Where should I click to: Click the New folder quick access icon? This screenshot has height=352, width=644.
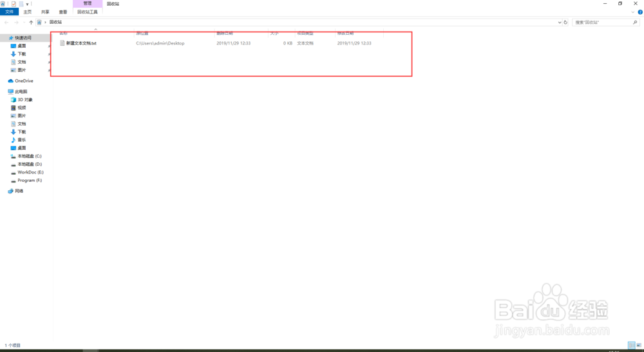click(21, 4)
